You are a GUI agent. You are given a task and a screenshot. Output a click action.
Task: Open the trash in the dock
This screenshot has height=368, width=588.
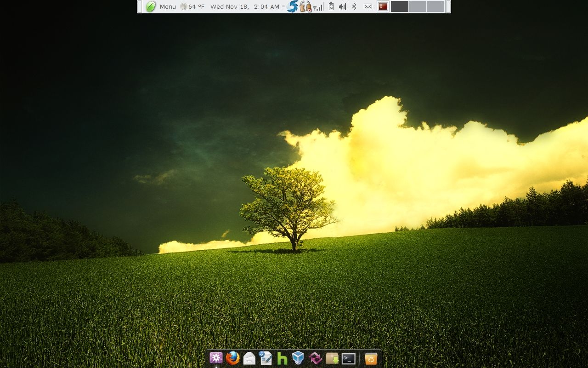[x=371, y=358]
